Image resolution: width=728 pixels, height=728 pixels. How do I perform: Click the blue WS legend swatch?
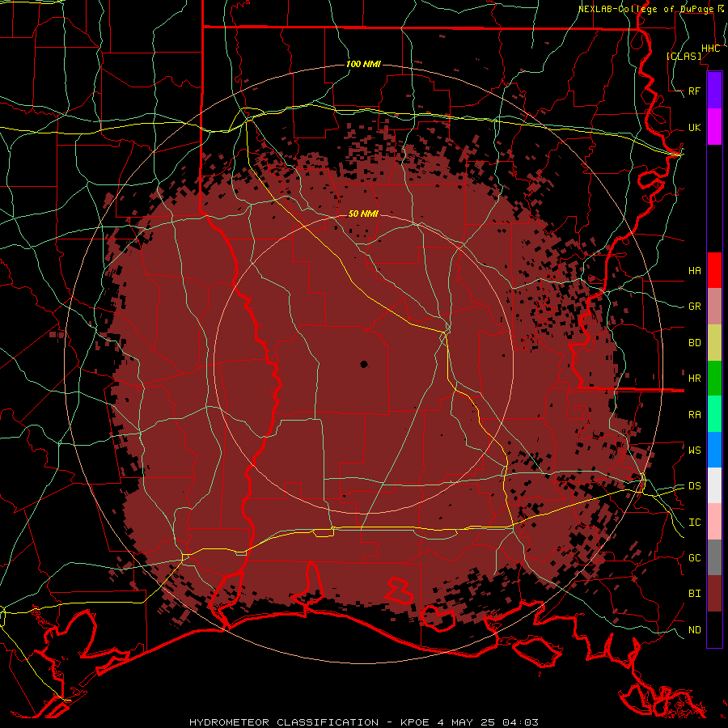pos(714,450)
